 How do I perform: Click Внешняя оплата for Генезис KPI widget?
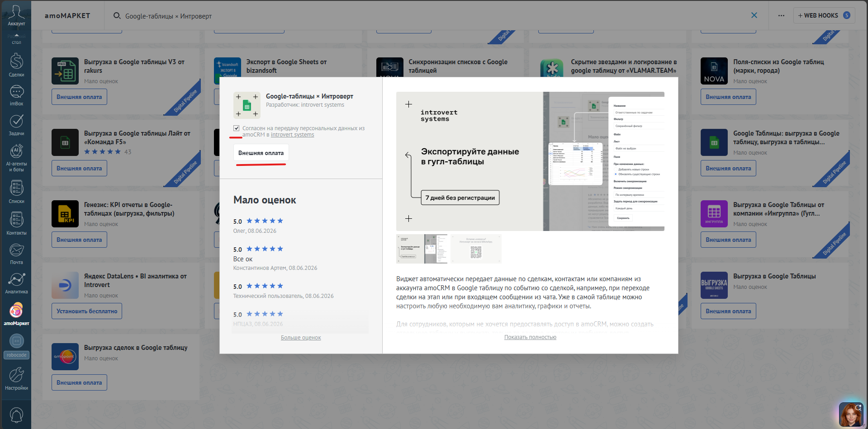click(x=79, y=240)
